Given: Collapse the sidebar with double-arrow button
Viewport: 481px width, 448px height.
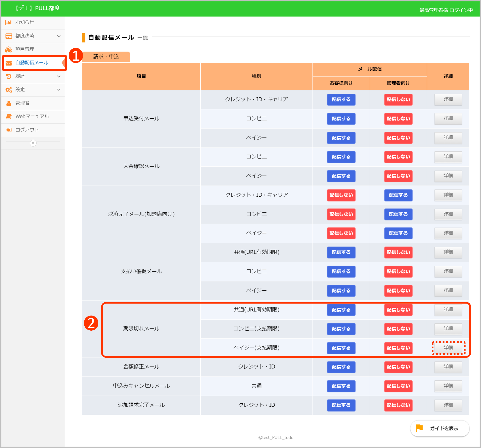Looking at the screenshot, I should point(33,143).
